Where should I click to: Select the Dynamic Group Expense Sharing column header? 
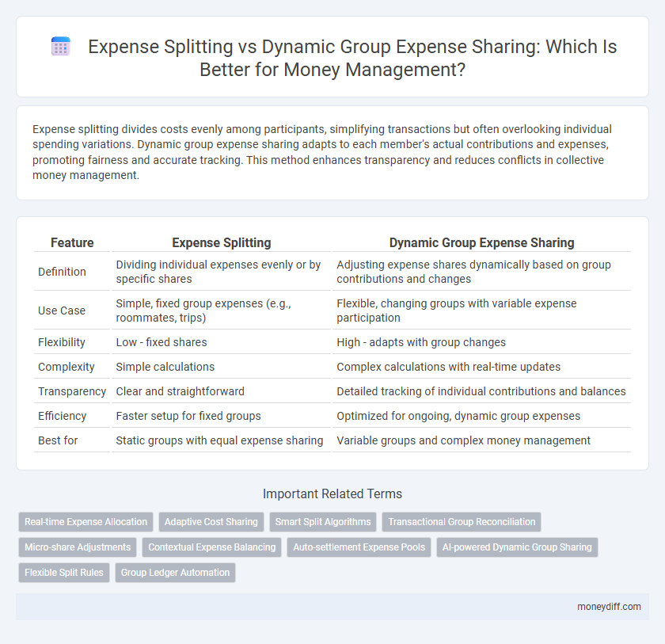(x=482, y=242)
